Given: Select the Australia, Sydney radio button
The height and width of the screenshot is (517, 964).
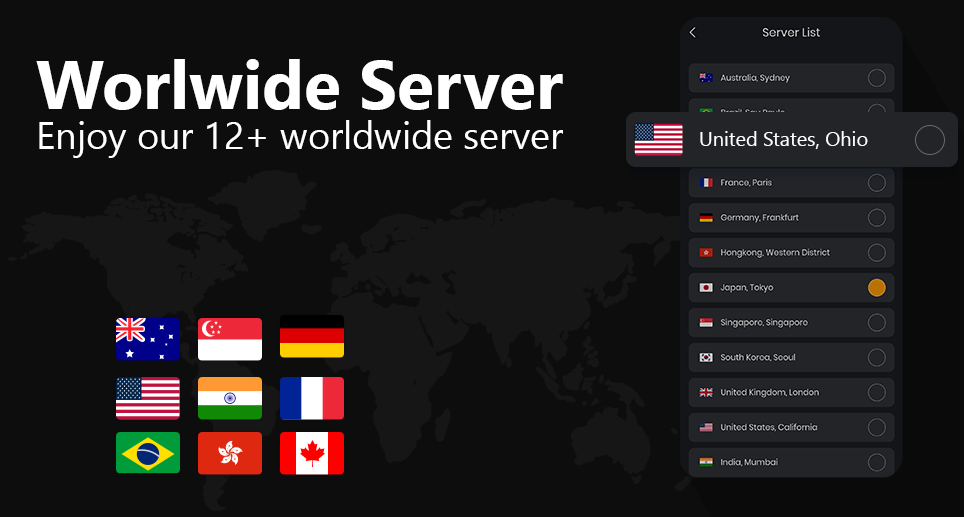Looking at the screenshot, I should [876, 78].
